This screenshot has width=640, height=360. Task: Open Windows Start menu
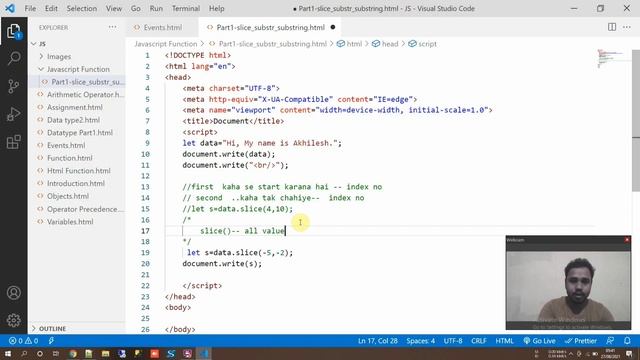click(x=8, y=353)
